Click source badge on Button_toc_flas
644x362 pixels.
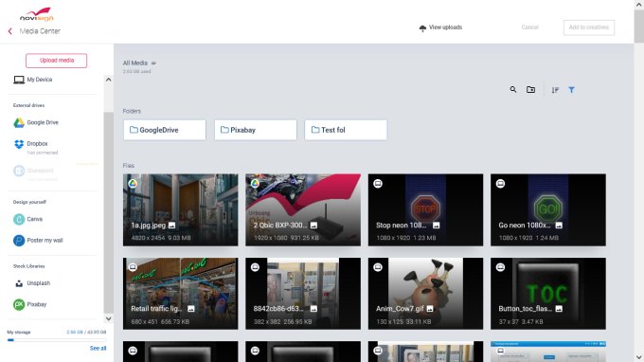click(x=500, y=267)
